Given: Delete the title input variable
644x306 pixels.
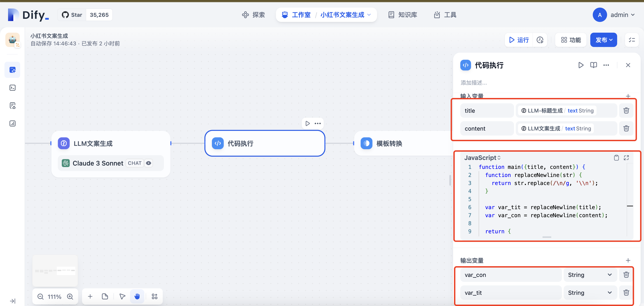Looking at the screenshot, I should click(x=626, y=110).
